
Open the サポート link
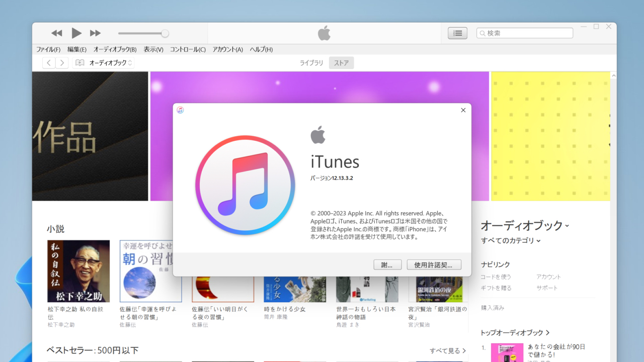[x=547, y=288]
